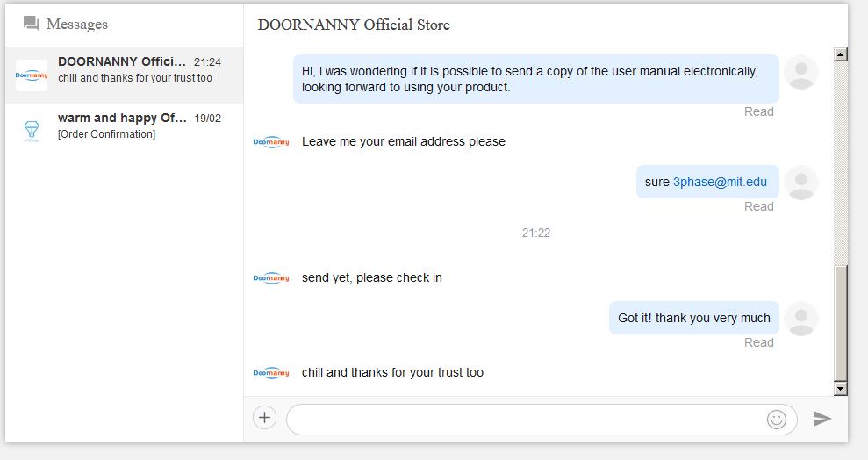Click the chat scrollbar thumb

[x=840, y=324]
